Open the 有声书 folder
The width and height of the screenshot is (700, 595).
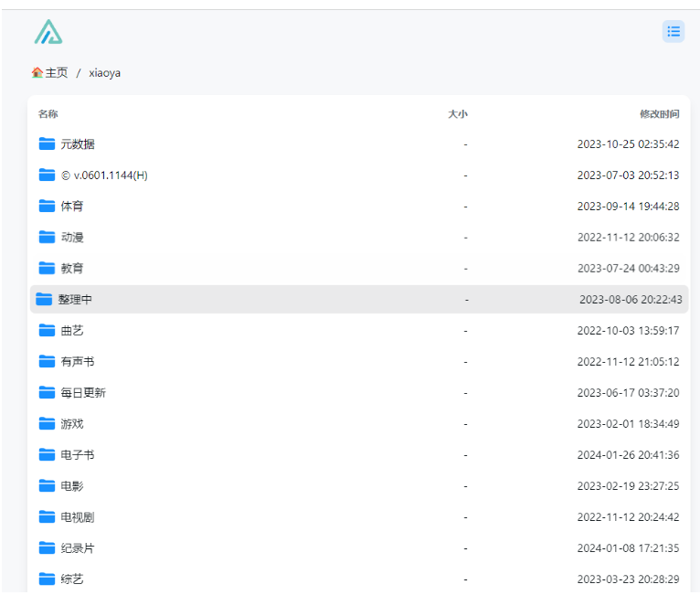click(78, 362)
